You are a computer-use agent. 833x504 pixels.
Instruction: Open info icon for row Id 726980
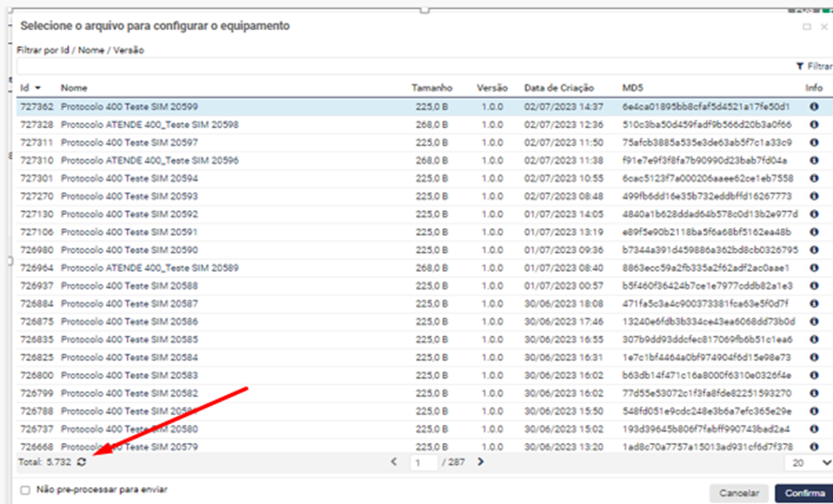tap(813, 249)
